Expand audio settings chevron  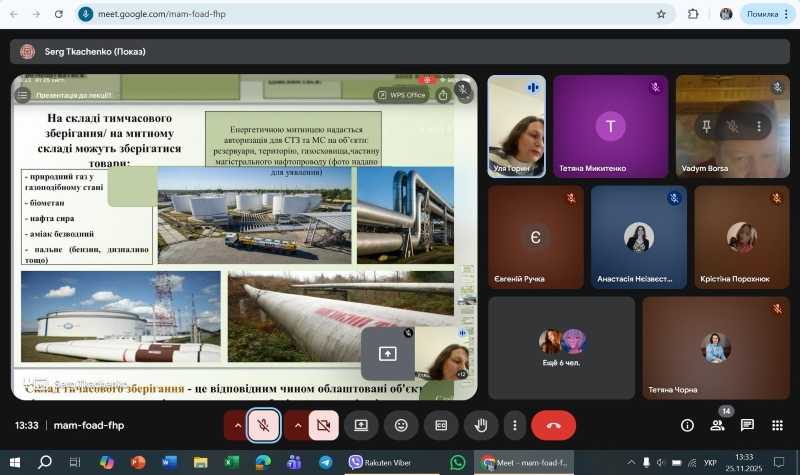tap(237, 425)
